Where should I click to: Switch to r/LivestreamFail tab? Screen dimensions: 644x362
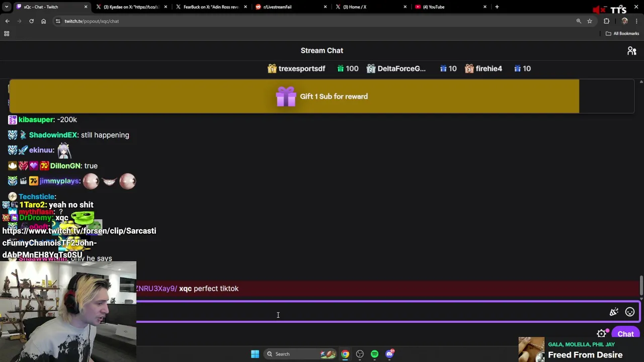tap(290, 7)
